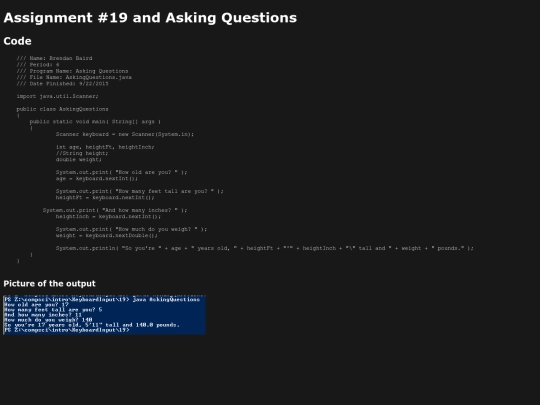This screenshot has width=540, height=405.
Task: Click the File Name: AskingQuestions.java comment
Action: tap(74, 77)
